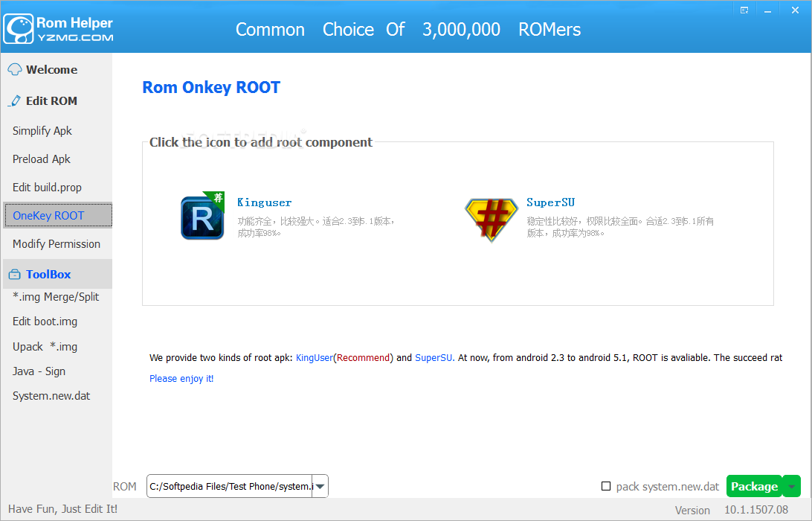Click 'Have Fun, Just Edit It!' status text
The image size is (812, 521).
pos(62,509)
